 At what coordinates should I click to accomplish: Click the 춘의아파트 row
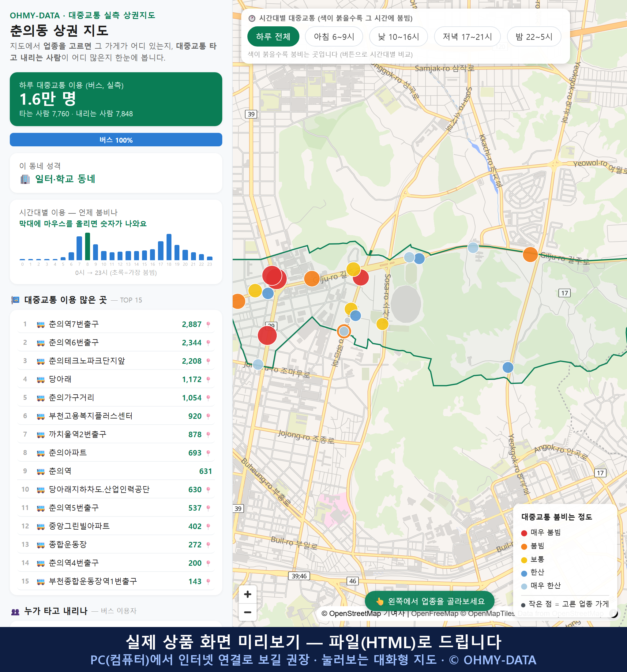(116, 452)
